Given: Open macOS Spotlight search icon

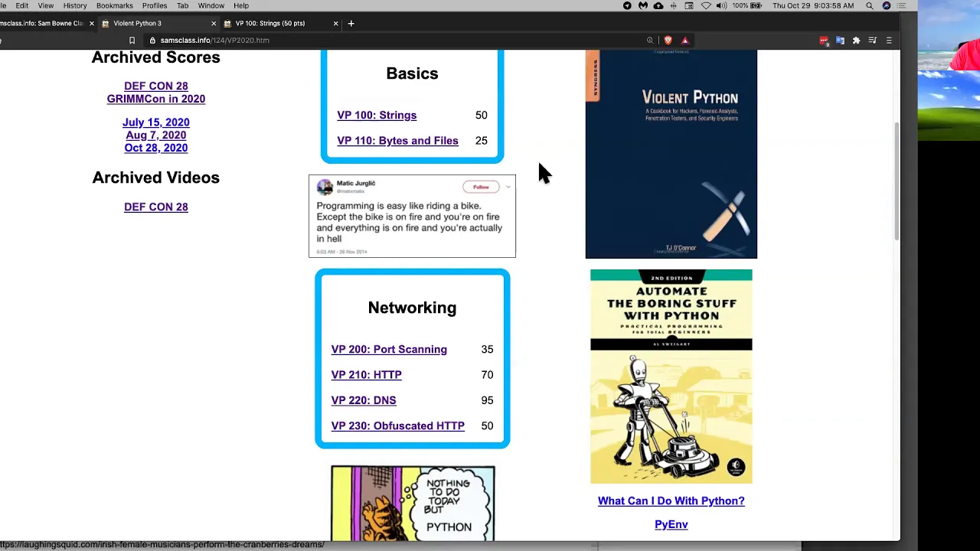Looking at the screenshot, I should tap(870, 5).
